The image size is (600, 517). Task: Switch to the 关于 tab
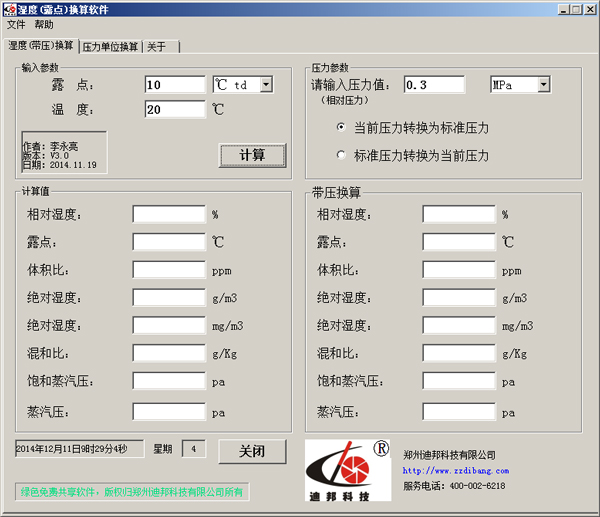pyautogui.click(x=157, y=46)
